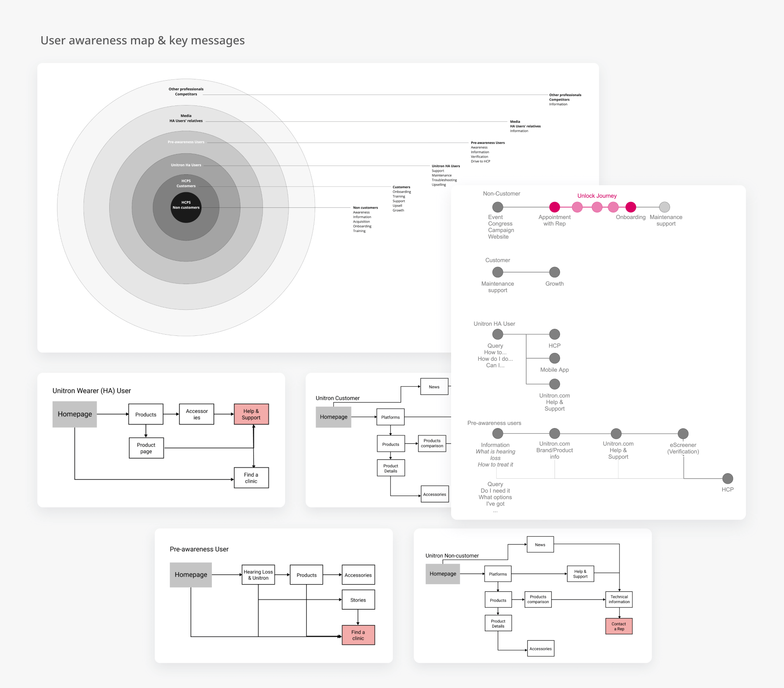Click Accessories box in Unitron Non-customer flow
This screenshot has height=688, width=784.
point(541,648)
